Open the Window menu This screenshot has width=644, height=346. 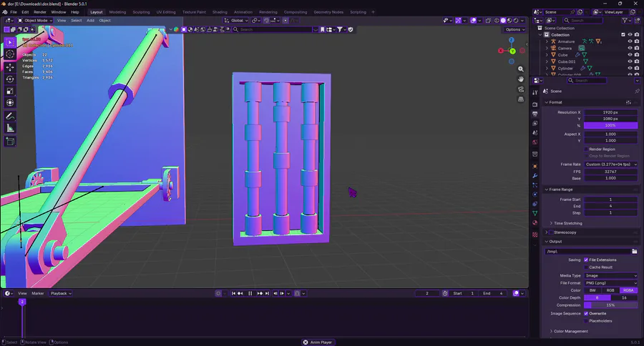pos(59,12)
